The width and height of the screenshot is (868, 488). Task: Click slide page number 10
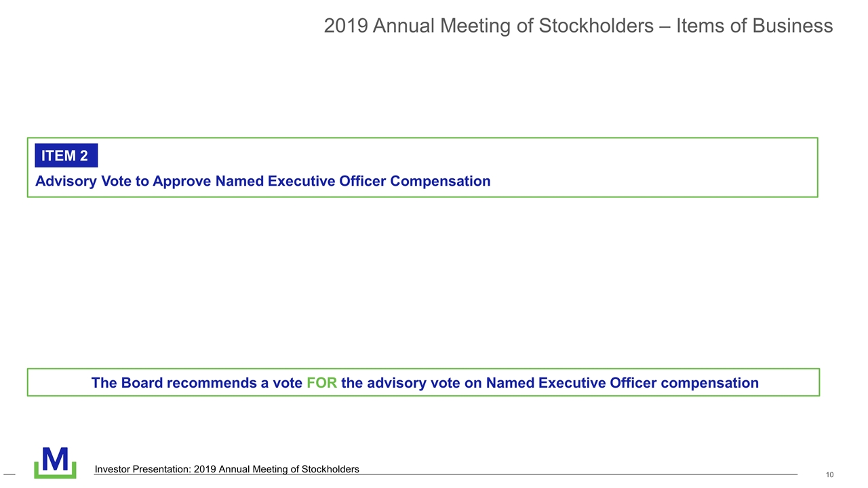829,474
